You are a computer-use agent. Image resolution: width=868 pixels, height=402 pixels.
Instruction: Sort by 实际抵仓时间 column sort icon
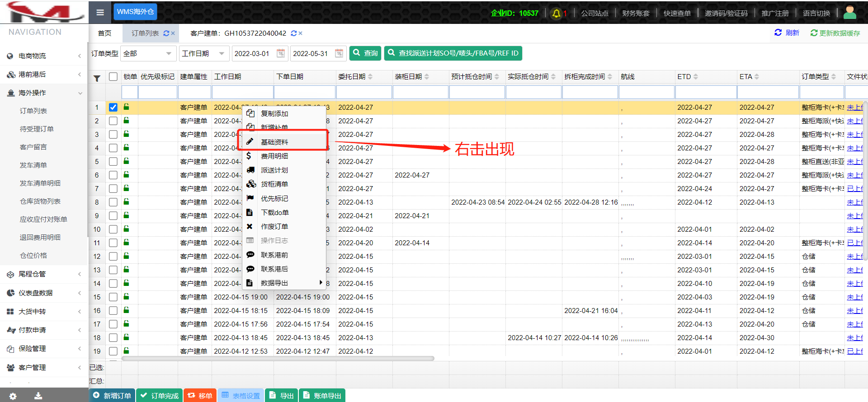(x=553, y=77)
